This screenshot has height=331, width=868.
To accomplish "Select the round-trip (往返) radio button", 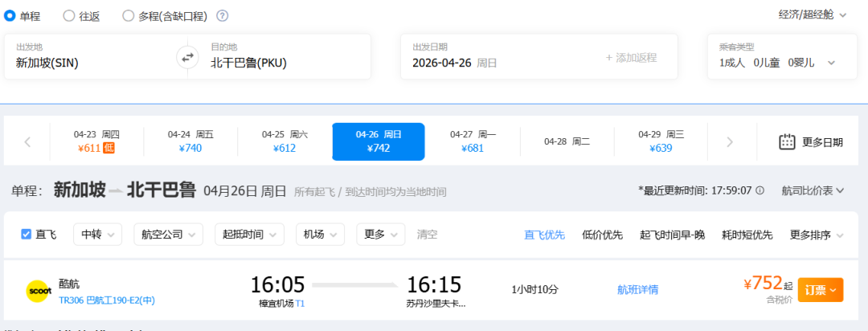I will click(69, 15).
